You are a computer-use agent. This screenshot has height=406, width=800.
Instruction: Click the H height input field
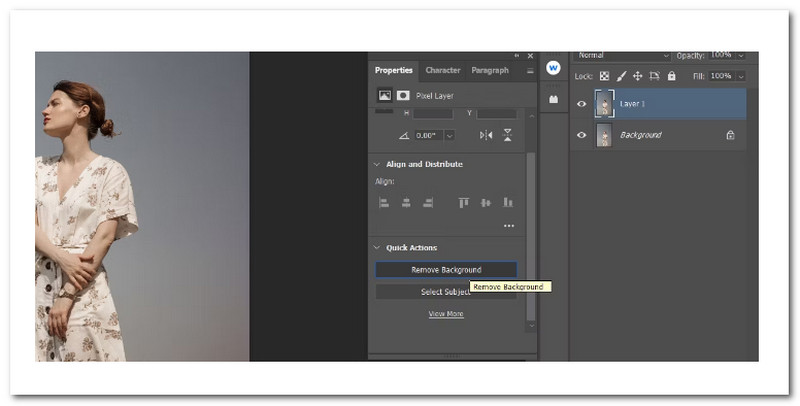[433, 114]
